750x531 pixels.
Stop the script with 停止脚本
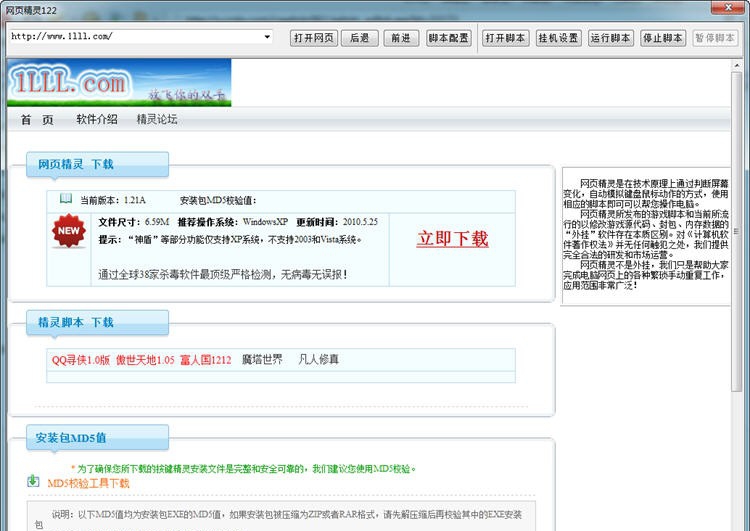[x=662, y=38]
